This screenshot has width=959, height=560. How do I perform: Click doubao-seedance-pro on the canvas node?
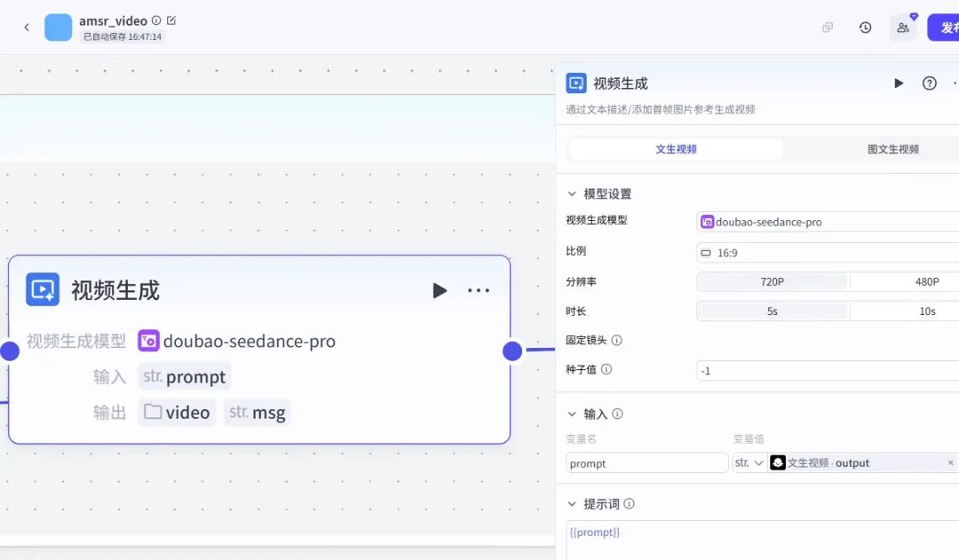point(249,341)
